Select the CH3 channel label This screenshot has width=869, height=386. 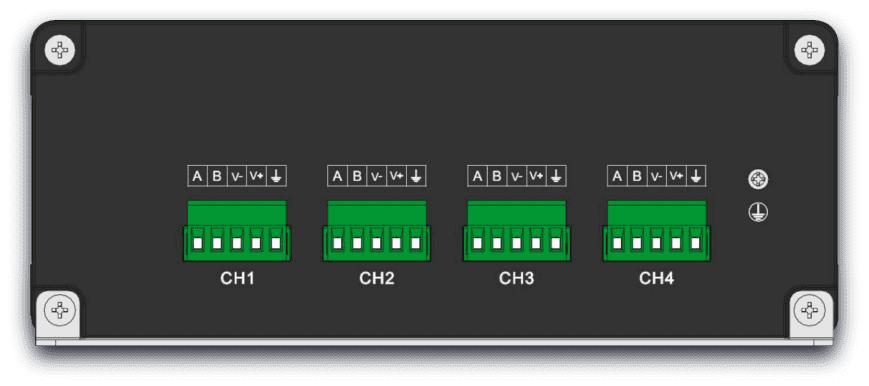517,278
